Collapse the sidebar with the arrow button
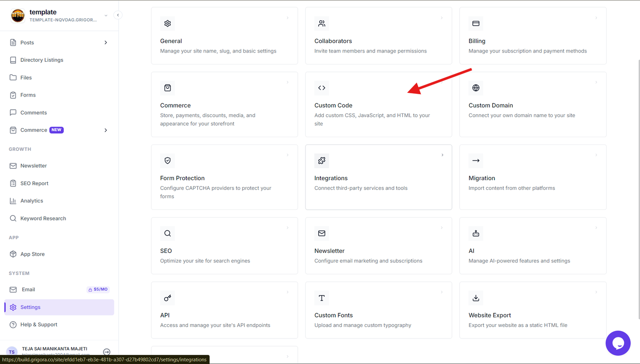The height and width of the screenshot is (364, 640). click(118, 15)
